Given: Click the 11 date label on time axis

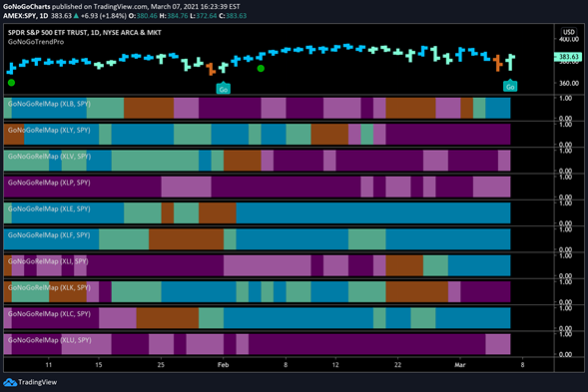Looking at the screenshot, I should pyautogui.click(x=48, y=365).
